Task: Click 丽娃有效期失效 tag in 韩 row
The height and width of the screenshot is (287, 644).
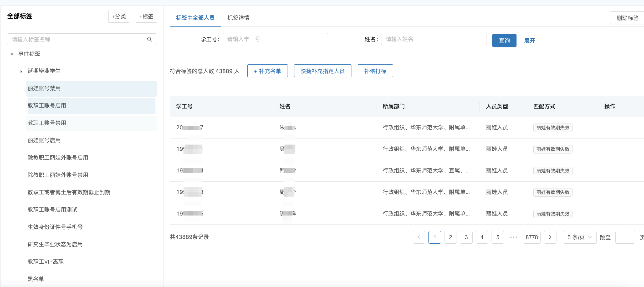Action: (x=553, y=171)
